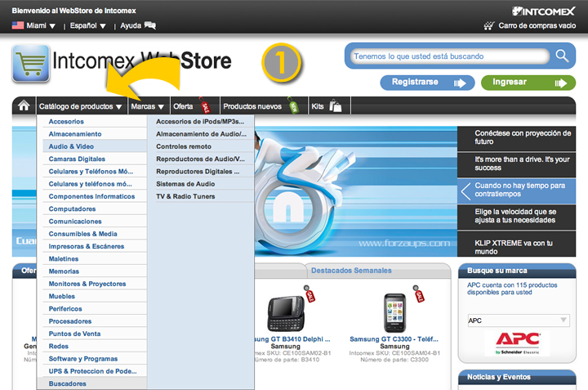Click the US flag icon next to Miami
Viewport: 588px width, 390px height.
pos(18,25)
